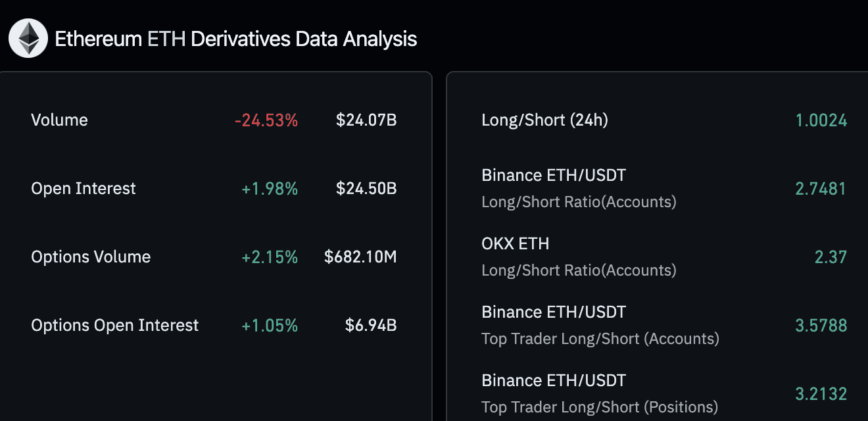Select the ETH icon in the header
Image resolution: width=868 pixels, height=421 pixels.
click(x=28, y=37)
